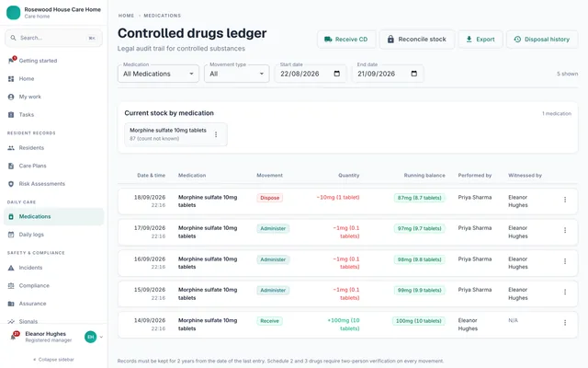Click the 98mg (9.8 tablets) balance badge
Image resolution: width=588 pixels, height=368 pixels.
coord(419,259)
